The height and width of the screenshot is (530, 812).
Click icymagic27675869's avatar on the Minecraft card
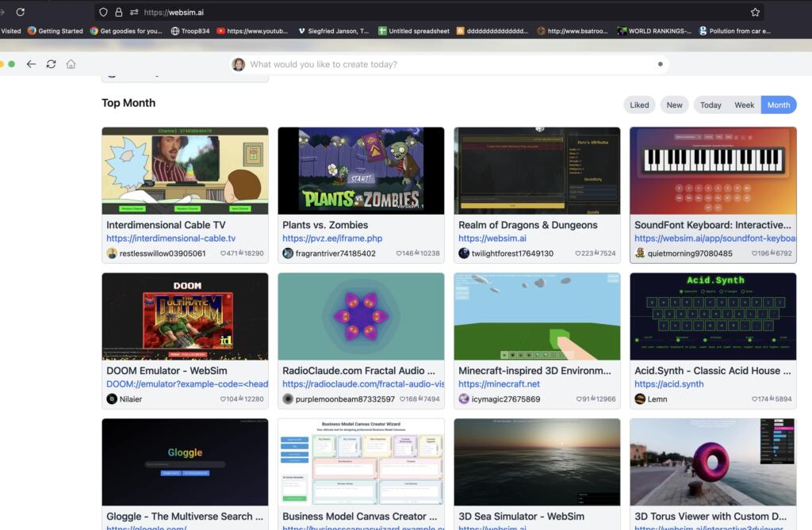click(463, 400)
